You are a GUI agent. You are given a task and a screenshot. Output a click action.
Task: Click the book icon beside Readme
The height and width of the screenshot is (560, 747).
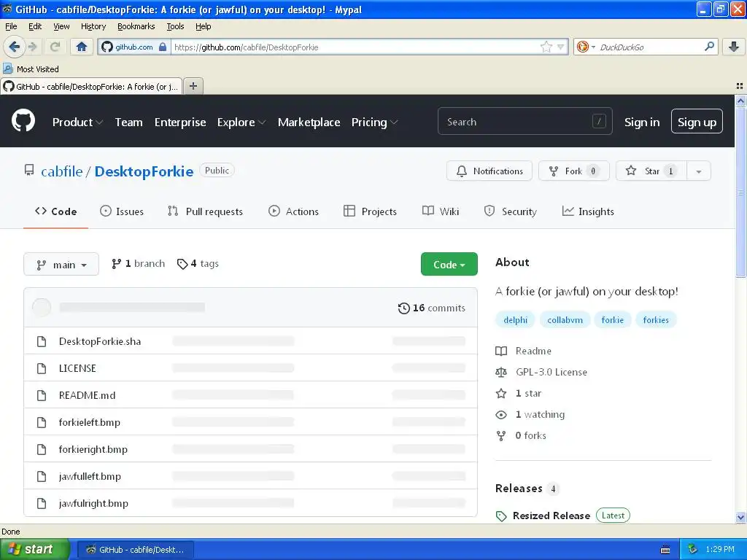(501, 351)
